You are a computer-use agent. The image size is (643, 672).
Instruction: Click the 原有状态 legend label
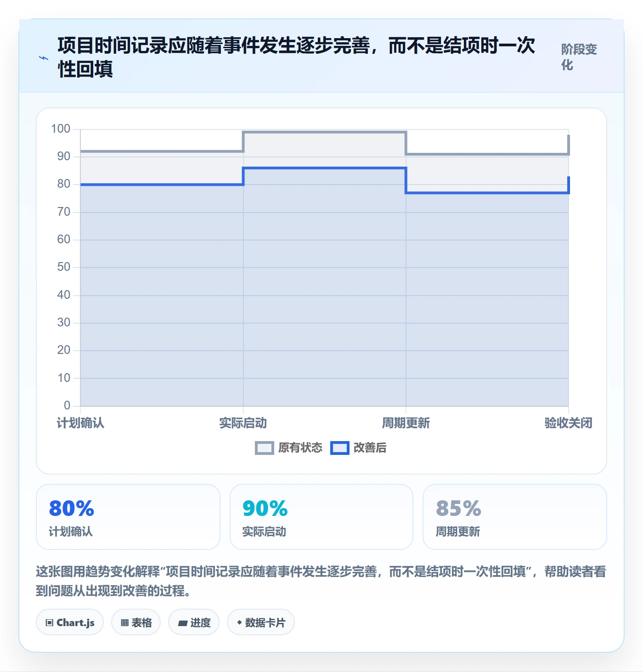(300, 448)
